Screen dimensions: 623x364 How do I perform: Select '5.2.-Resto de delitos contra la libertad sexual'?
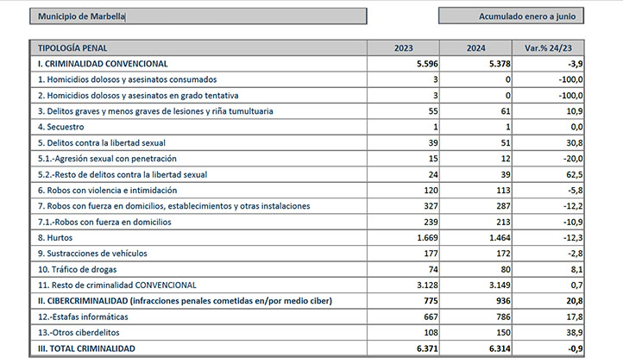click(123, 174)
